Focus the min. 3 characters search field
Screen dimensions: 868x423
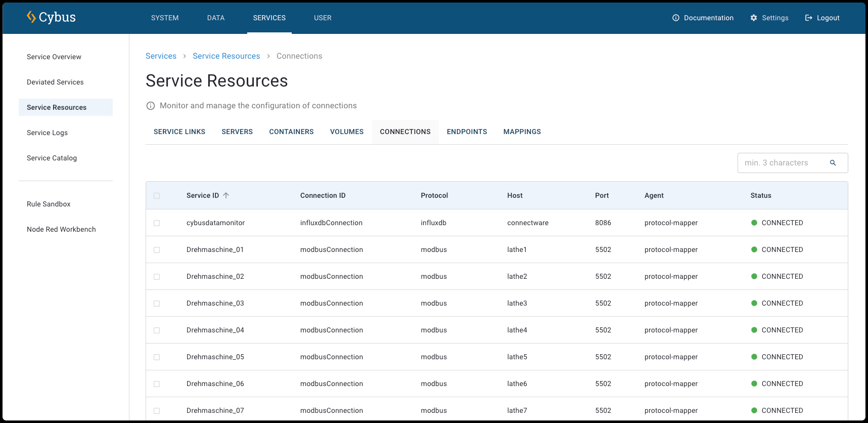point(783,163)
